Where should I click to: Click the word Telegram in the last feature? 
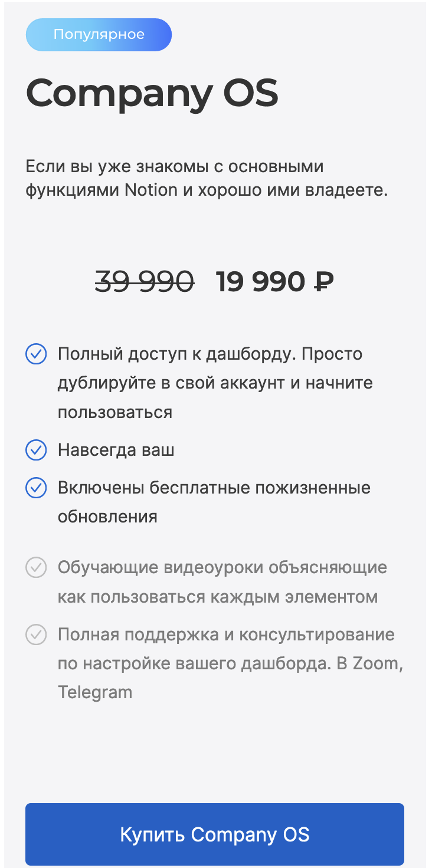pos(95,692)
